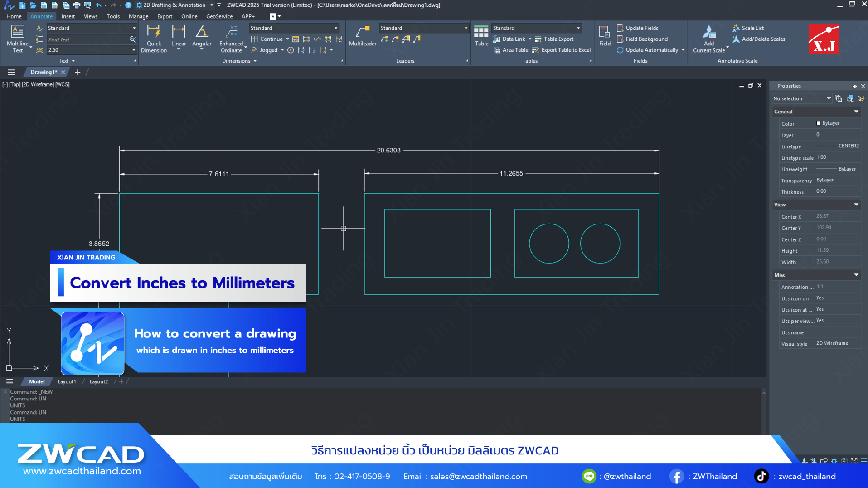The height and width of the screenshot is (488, 868).
Task: Click the Multileader tool
Action: click(363, 36)
